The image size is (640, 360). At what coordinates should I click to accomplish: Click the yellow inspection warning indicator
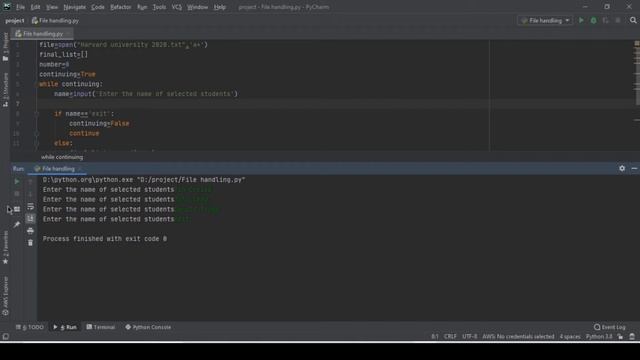point(637,43)
